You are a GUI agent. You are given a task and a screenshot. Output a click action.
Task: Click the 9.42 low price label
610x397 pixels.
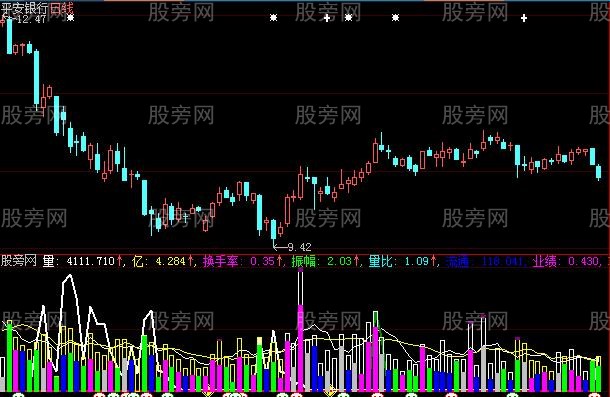[300, 247]
